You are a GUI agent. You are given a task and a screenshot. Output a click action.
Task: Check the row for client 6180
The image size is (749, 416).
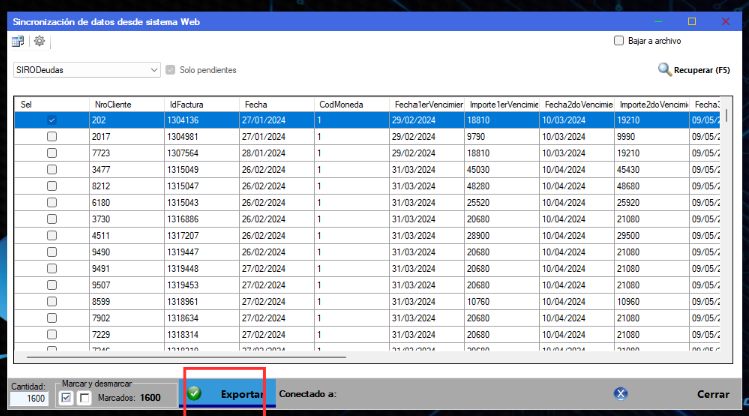tap(52, 203)
